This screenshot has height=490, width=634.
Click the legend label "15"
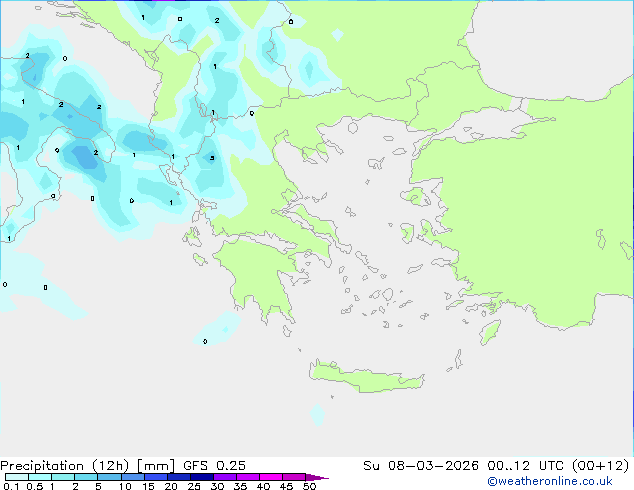148,486
